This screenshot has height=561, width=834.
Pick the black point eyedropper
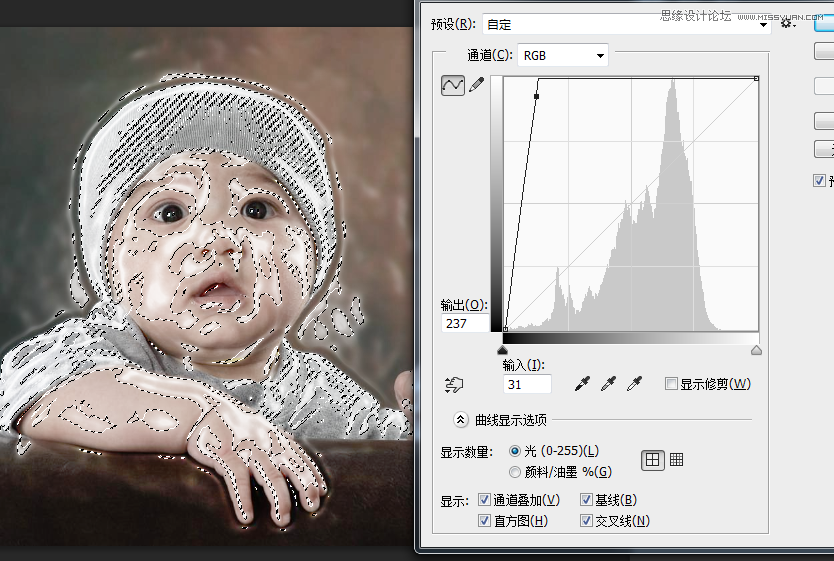pos(582,383)
